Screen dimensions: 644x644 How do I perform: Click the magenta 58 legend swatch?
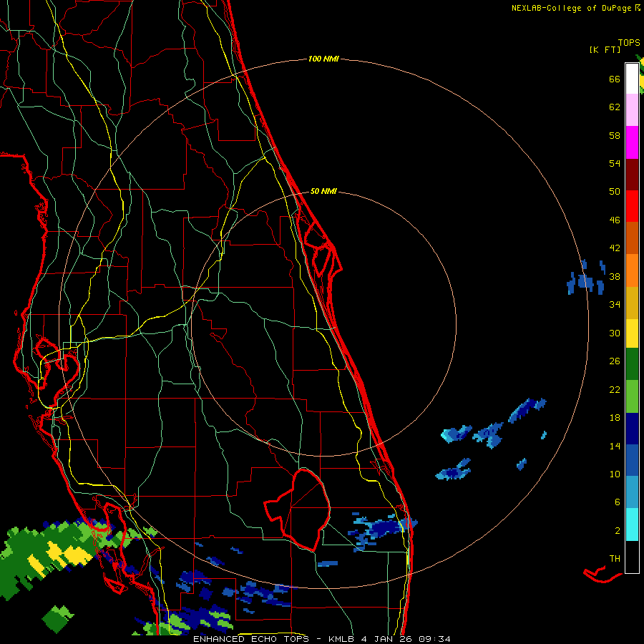click(x=632, y=142)
